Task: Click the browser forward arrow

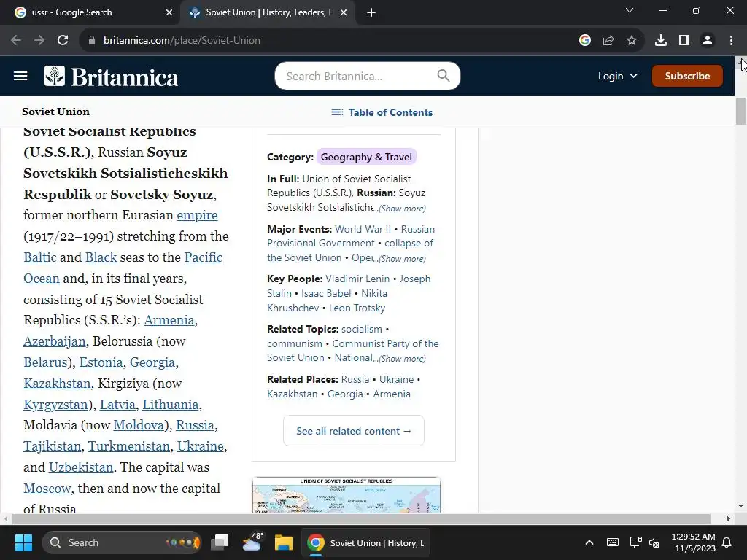Action: tap(39, 41)
